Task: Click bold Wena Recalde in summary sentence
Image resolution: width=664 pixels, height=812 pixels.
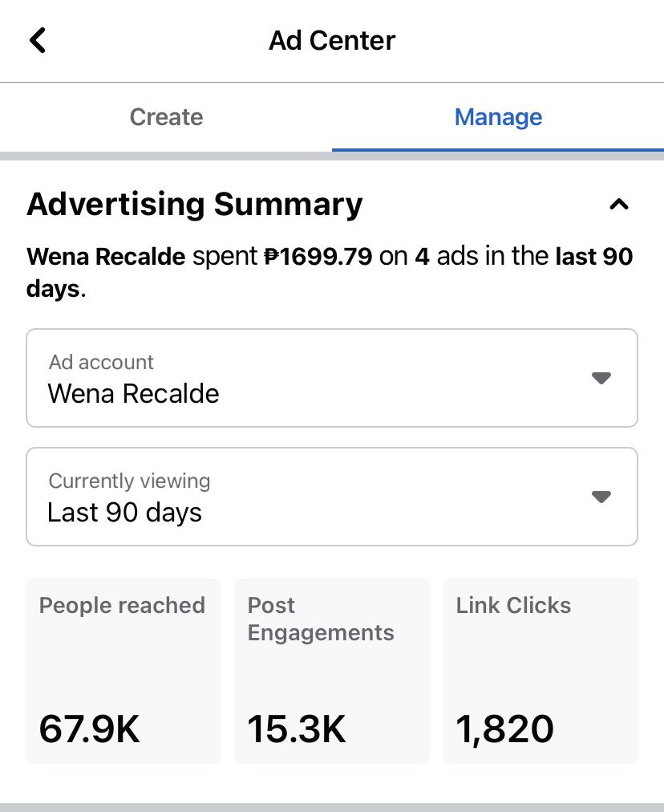Action: pos(106,257)
